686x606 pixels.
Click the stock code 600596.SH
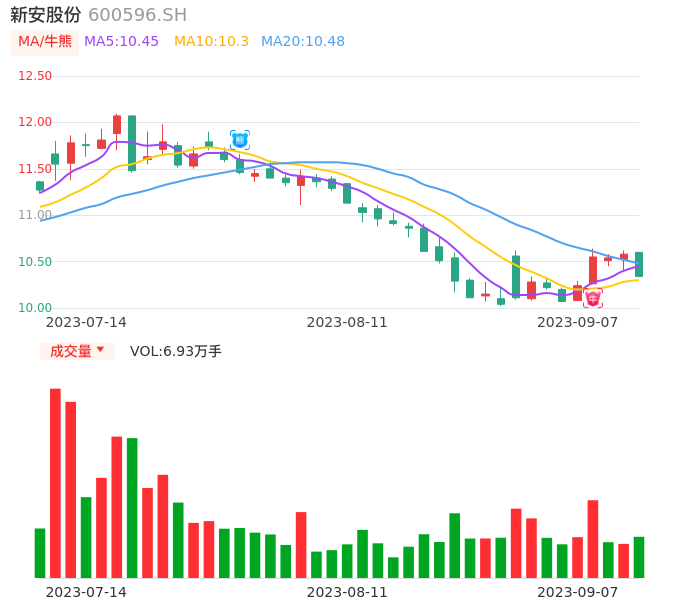pos(137,15)
